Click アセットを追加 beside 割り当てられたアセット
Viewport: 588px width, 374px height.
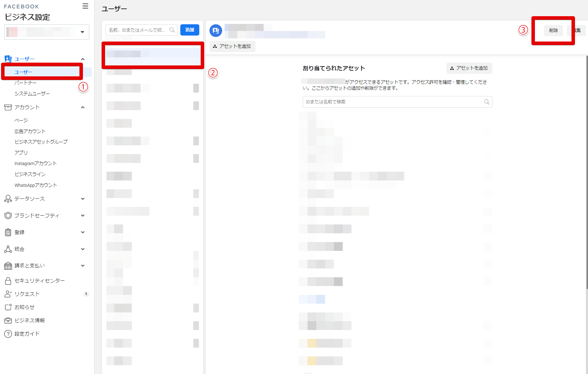click(x=469, y=68)
